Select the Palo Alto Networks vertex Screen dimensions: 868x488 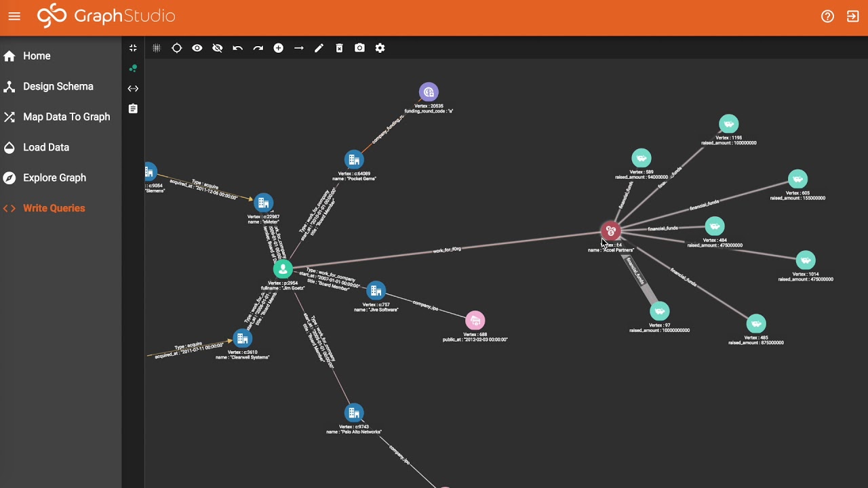[x=354, y=413]
